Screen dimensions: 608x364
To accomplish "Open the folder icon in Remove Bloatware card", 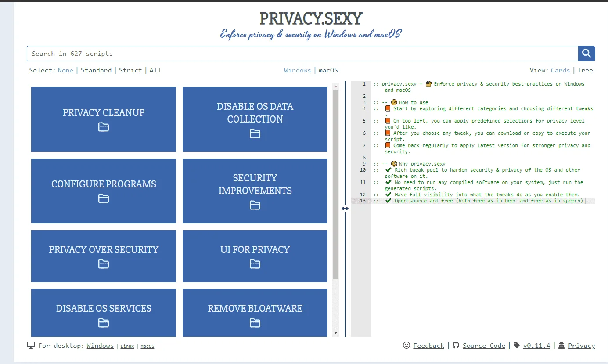I will [x=255, y=323].
